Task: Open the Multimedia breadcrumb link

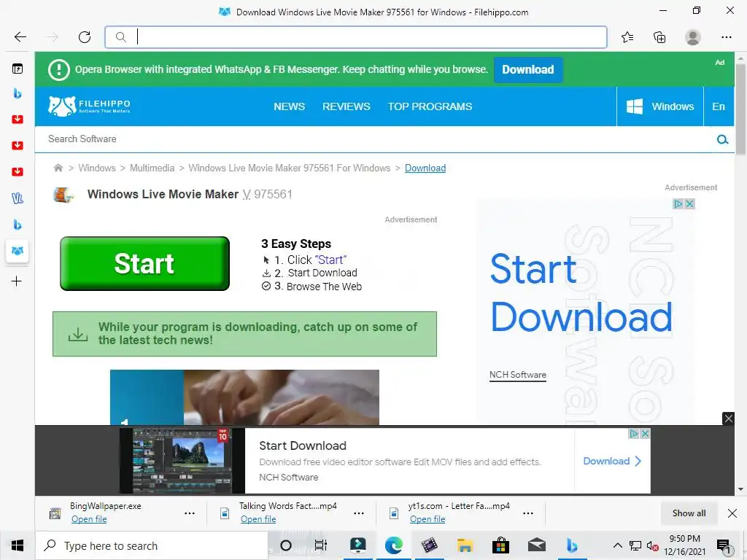Action: 152,168
